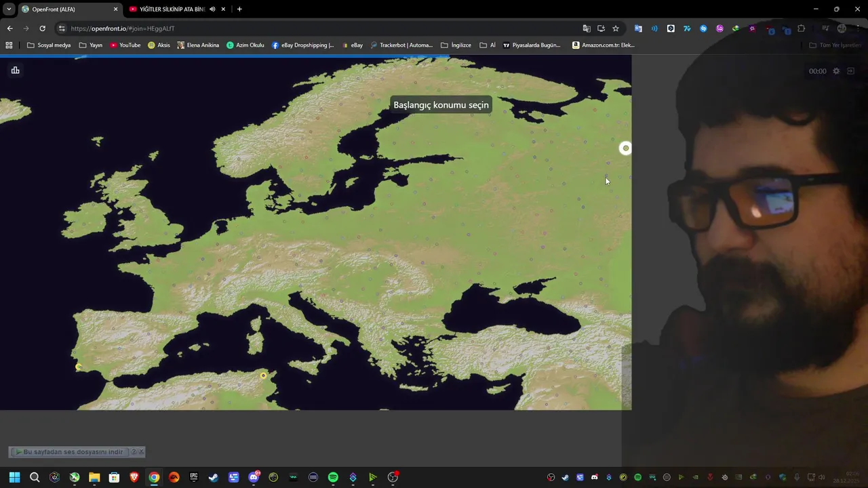Open the eBay Dropshipping bookmark
The width and height of the screenshot is (868, 488).
[303, 45]
